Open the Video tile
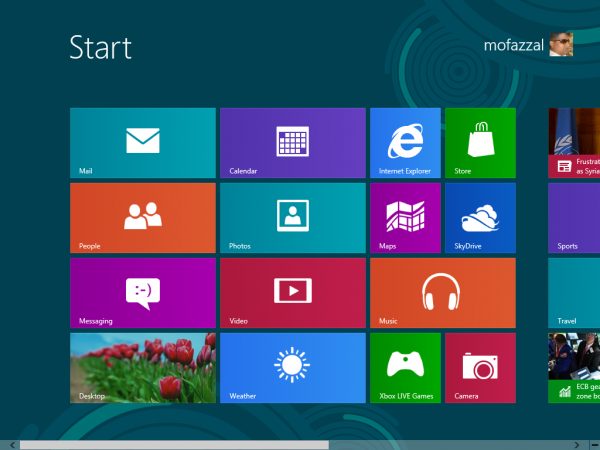The image size is (600, 450). [293, 293]
